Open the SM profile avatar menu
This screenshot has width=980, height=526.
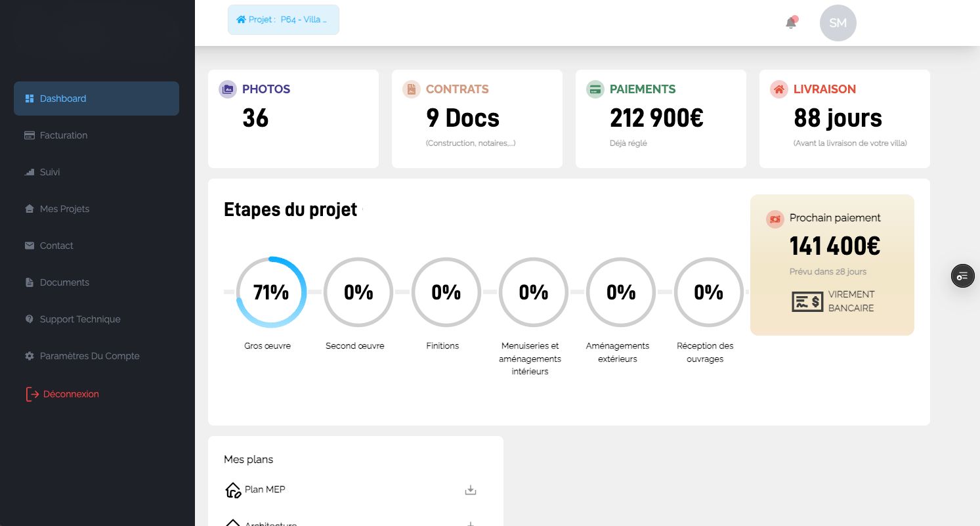838,23
